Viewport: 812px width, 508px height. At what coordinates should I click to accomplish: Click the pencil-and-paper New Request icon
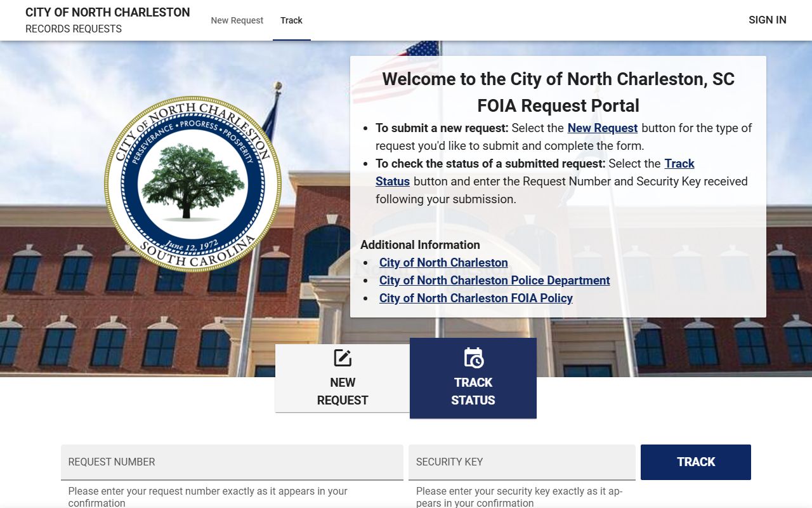tap(343, 358)
